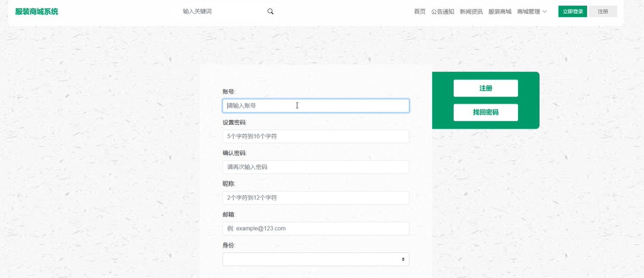Image resolution: width=644 pixels, height=278 pixels.
Task: Open 新闻资讯 menu item
Action: (471, 12)
